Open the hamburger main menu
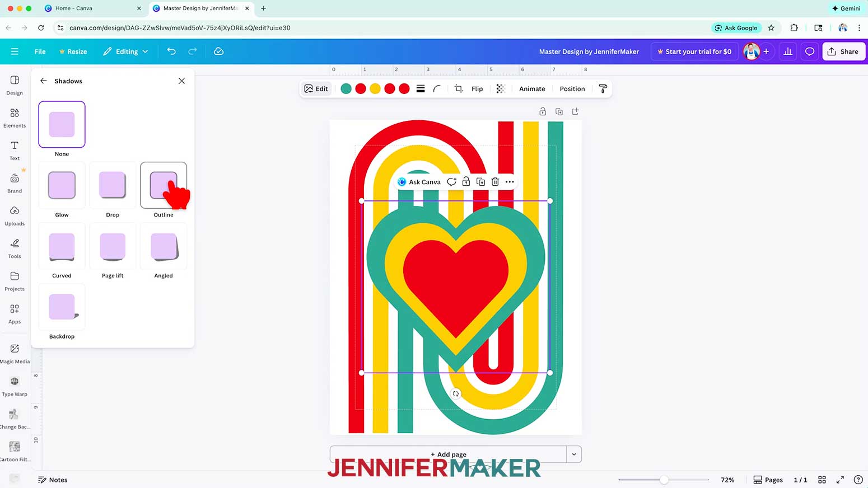The image size is (868, 488). [x=15, y=51]
